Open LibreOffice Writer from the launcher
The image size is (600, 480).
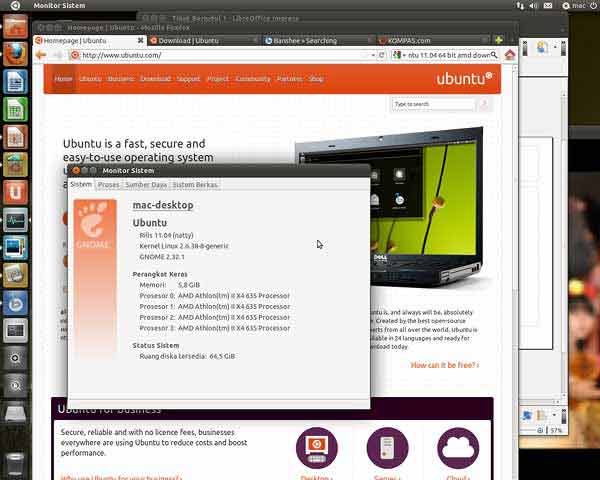pyautogui.click(x=15, y=82)
